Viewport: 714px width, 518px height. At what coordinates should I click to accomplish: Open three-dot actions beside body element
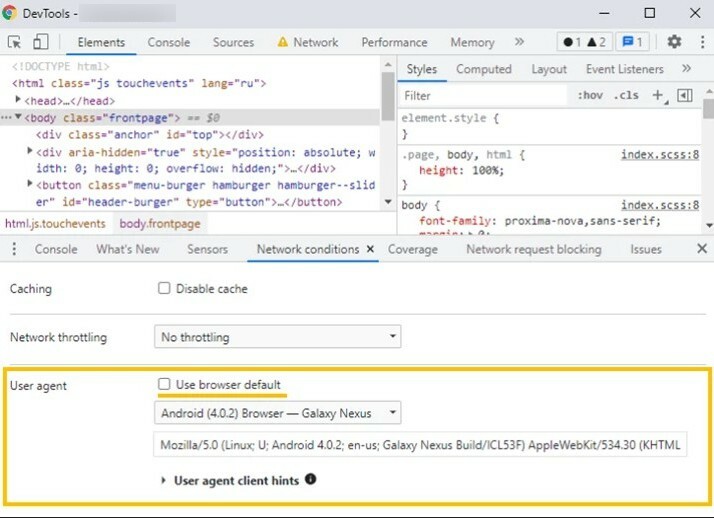pos(6,117)
